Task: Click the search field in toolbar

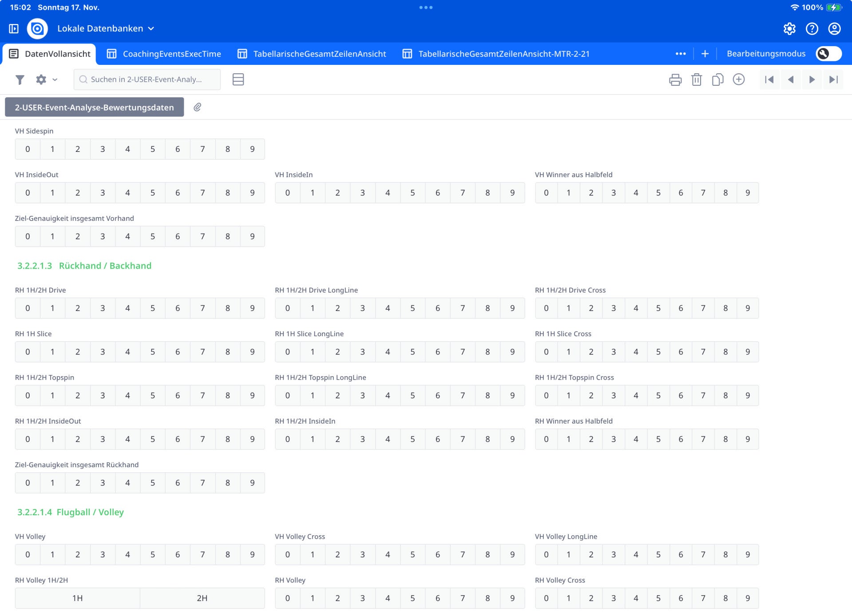Action: click(x=147, y=79)
